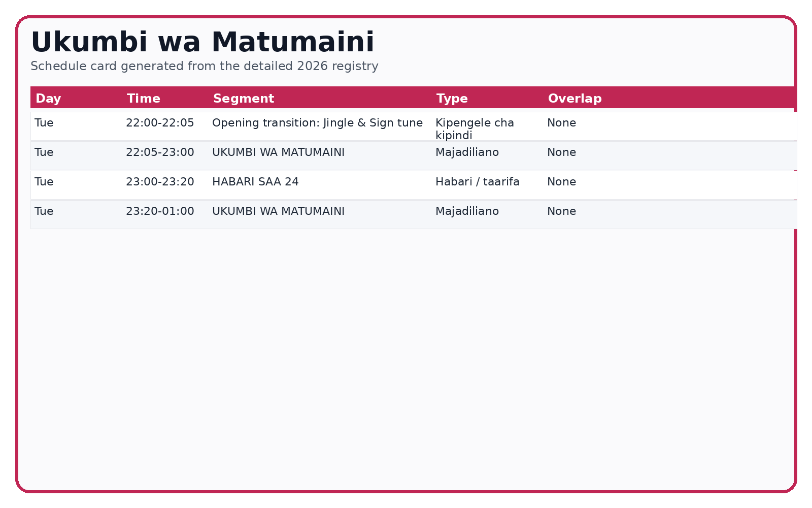Select the Type column header
The width and height of the screenshot is (812, 508).
(x=452, y=99)
